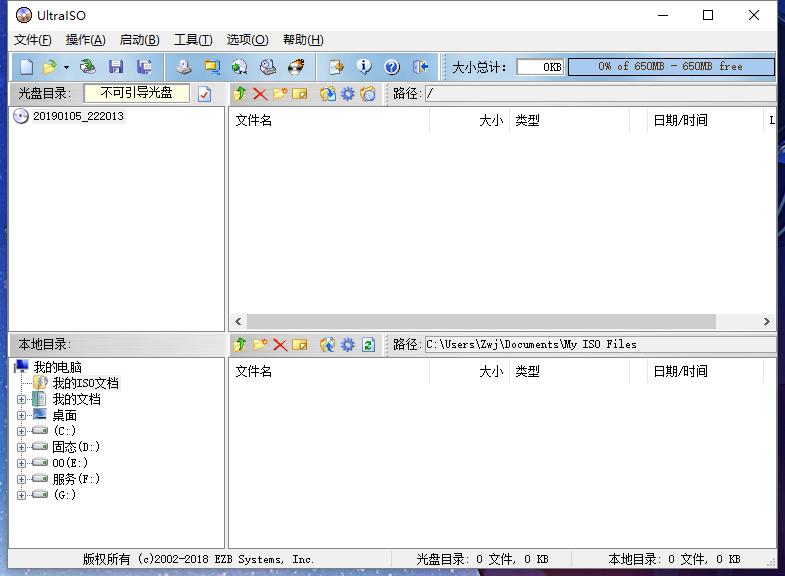785x576 pixels.
Task: Click the Convert disc (green arrow) icon
Action: tap(240, 67)
